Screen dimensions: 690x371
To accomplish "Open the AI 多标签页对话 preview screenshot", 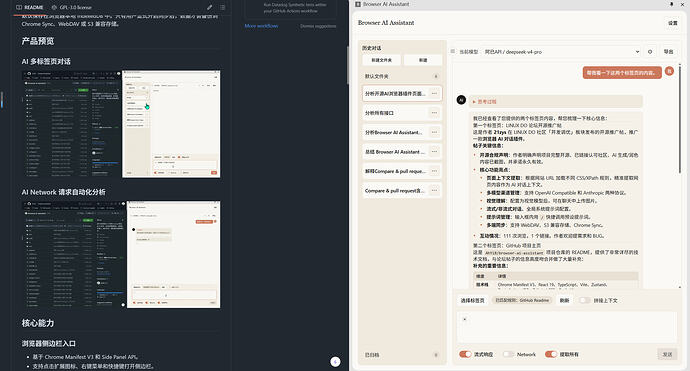I will [121, 124].
